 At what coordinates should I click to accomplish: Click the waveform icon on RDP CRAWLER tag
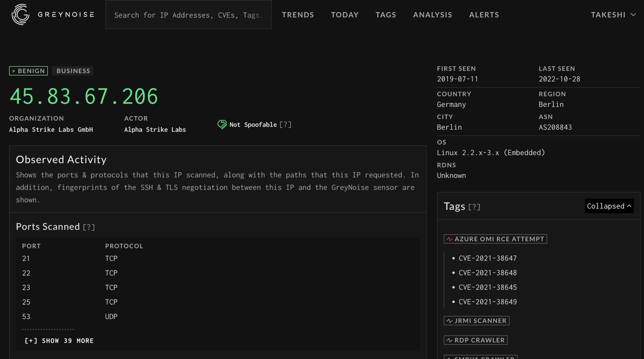[x=449, y=340]
